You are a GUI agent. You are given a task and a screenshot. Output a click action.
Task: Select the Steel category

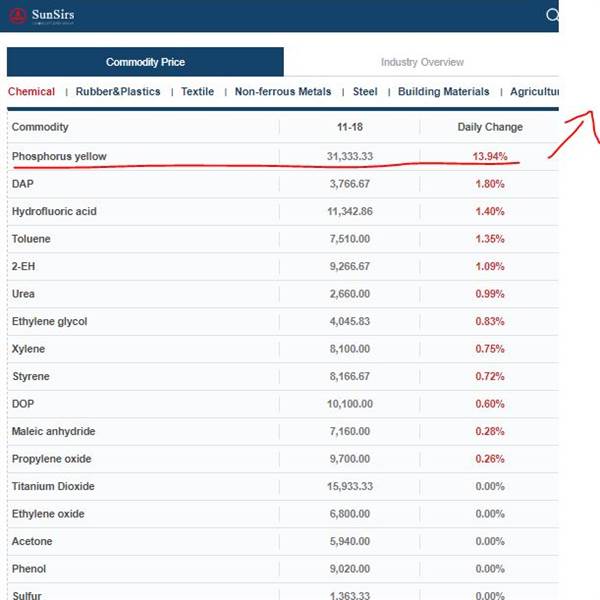point(365,91)
